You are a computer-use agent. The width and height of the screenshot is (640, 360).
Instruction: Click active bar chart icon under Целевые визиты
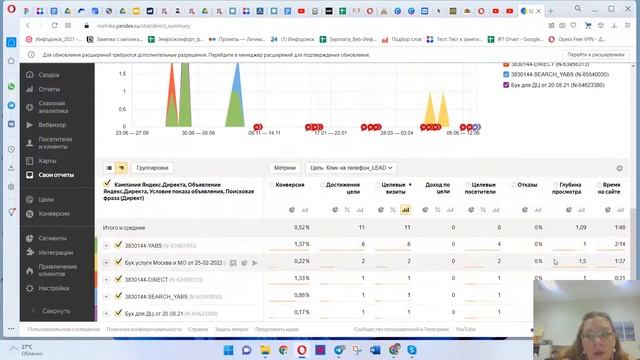(405, 210)
